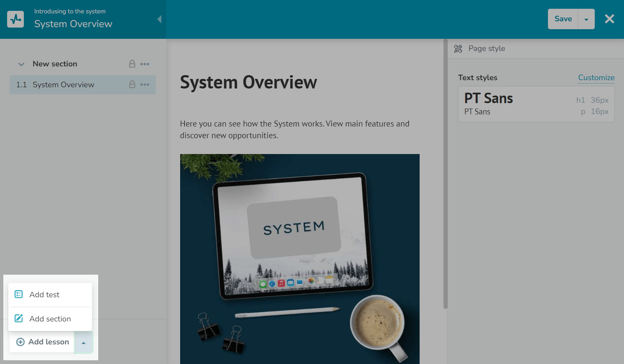Select the PT Sans text style card
The image size is (624, 364).
(x=536, y=104)
